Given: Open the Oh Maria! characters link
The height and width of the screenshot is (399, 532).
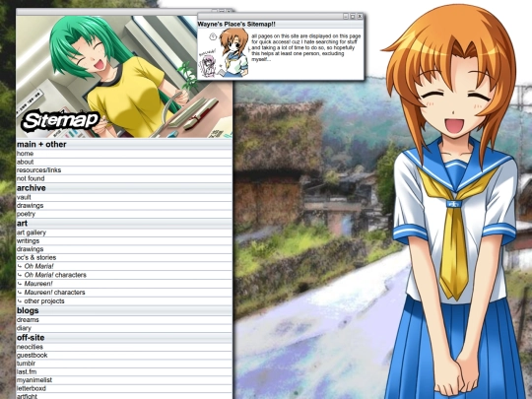Looking at the screenshot, I should (55, 275).
